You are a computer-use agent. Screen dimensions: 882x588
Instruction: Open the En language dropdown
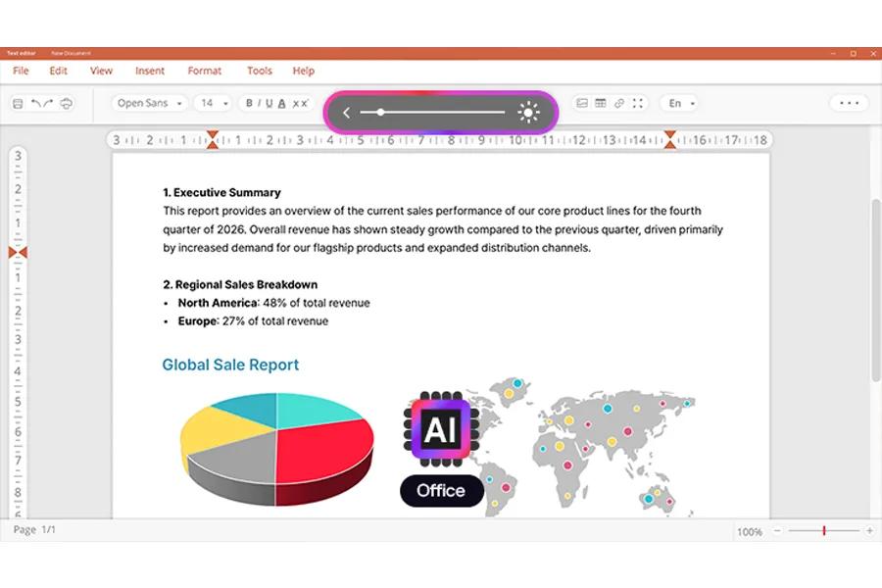(680, 103)
